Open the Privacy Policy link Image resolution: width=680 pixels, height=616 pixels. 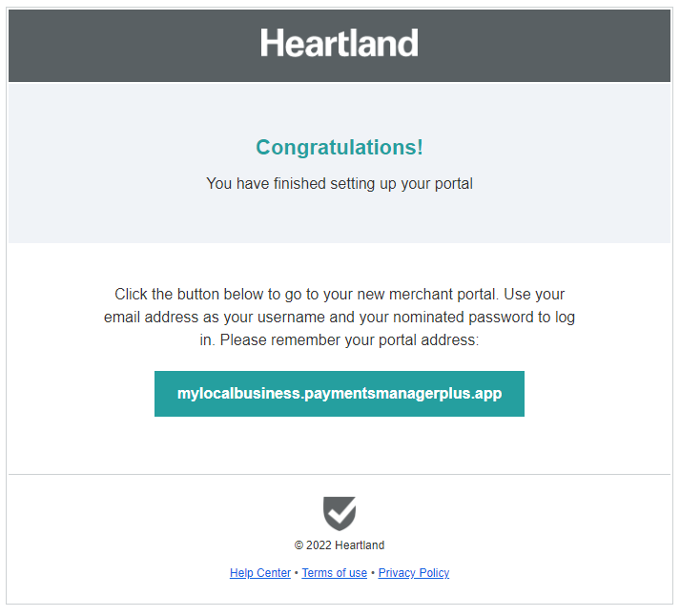point(413,573)
